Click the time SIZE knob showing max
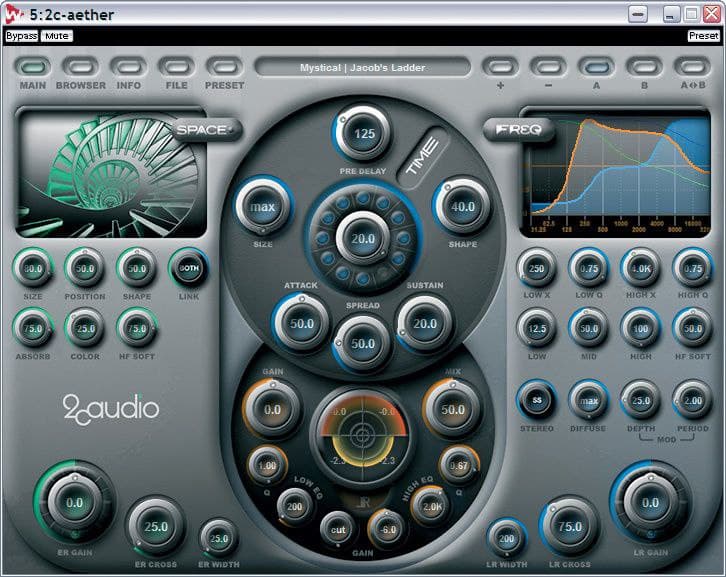The image size is (726, 577). pyautogui.click(x=263, y=207)
